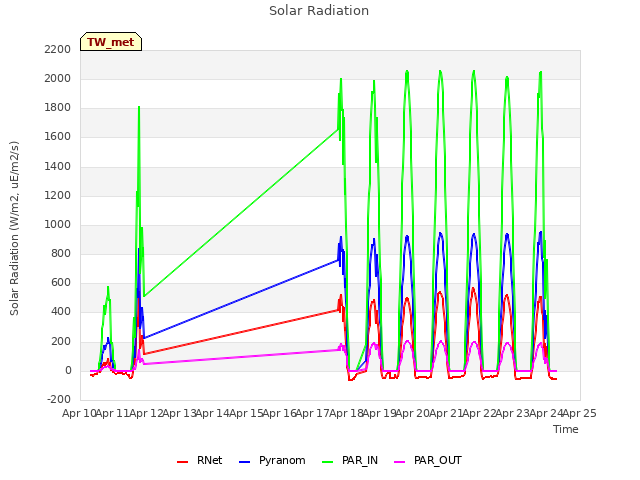Click the 1200 y-axis tick label
This screenshot has height=480, width=640.
pyautogui.click(x=58, y=196)
